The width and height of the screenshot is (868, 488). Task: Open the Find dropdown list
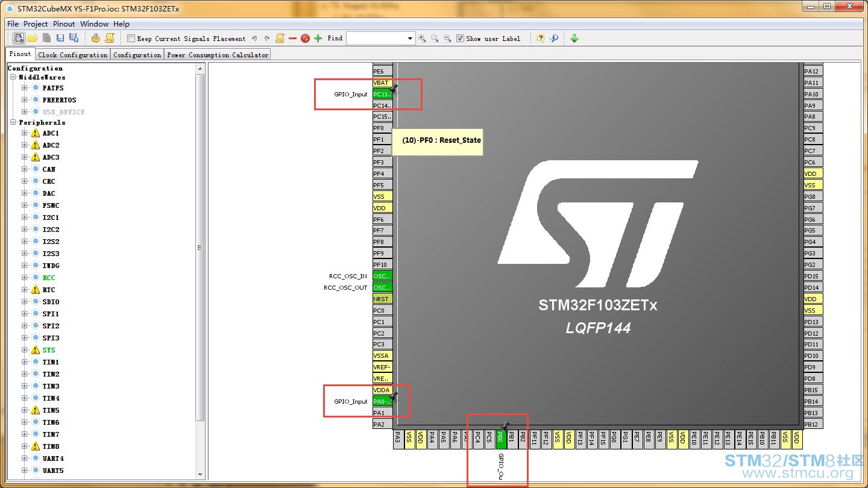(x=410, y=39)
